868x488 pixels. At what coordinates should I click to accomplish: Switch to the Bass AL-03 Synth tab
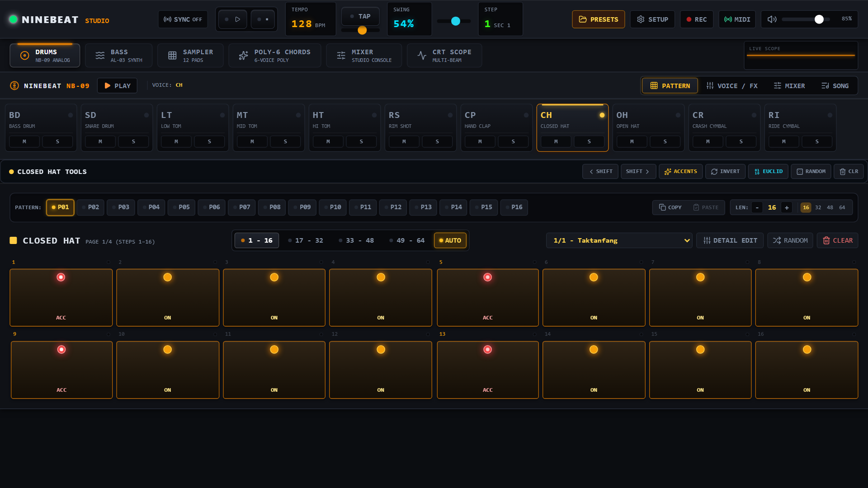pyautogui.click(x=118, y=56)
